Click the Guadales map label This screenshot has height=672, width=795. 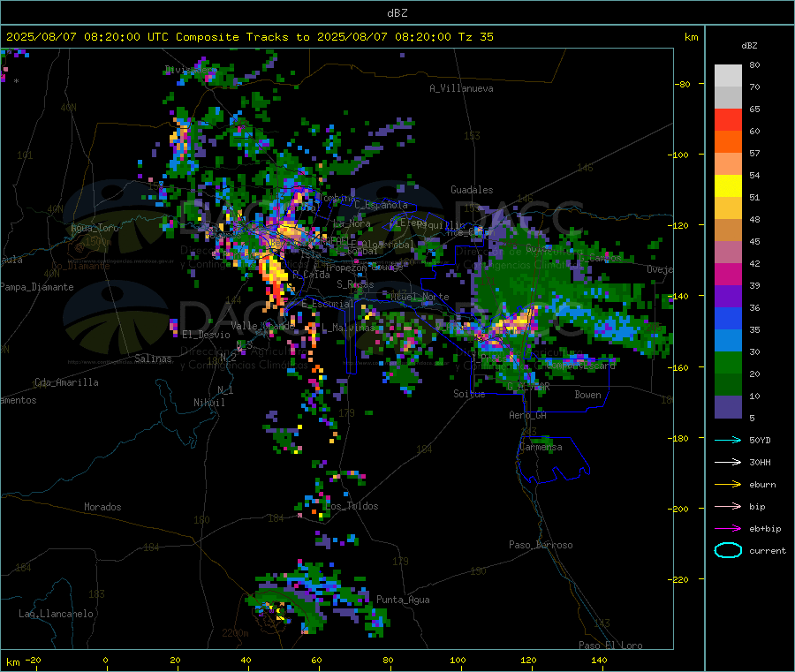pyautogui.click(x=472, y=190)
